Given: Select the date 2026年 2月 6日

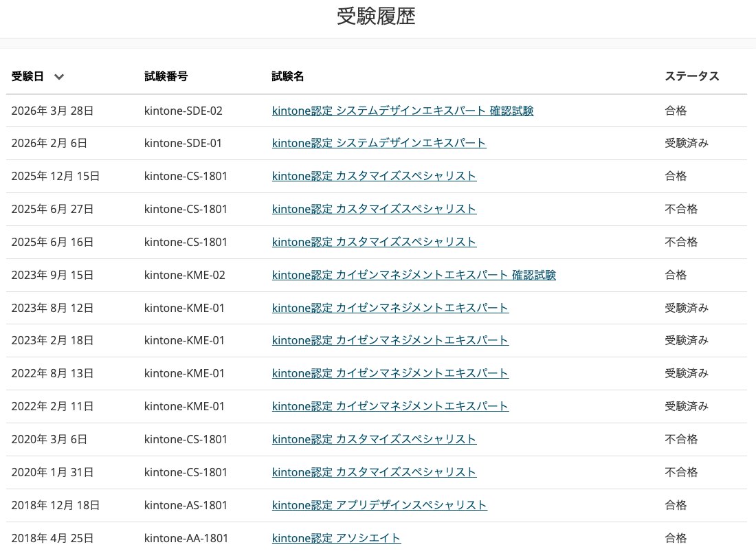Looking at the screenshot, I should (49, 143).
